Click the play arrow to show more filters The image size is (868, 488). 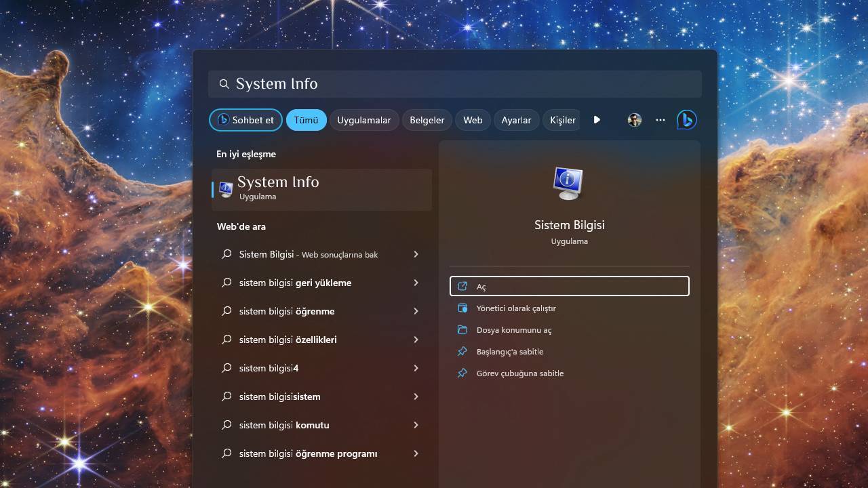click(x=597, y=120)
